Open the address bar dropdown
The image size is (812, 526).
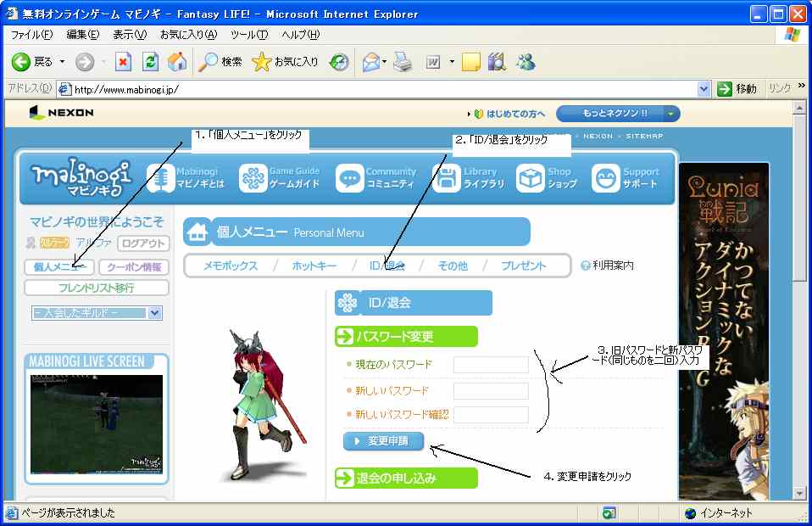click(704, 89)
